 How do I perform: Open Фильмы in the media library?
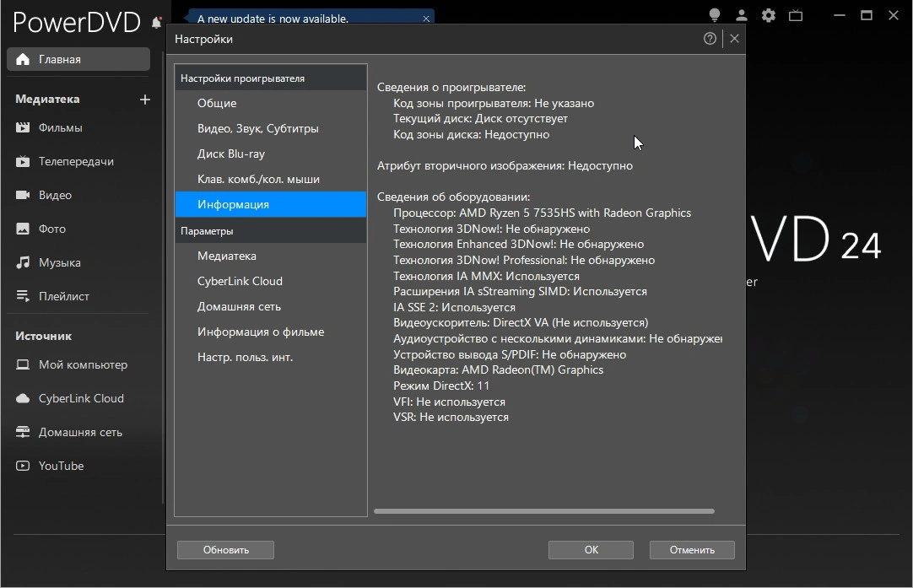60,128
